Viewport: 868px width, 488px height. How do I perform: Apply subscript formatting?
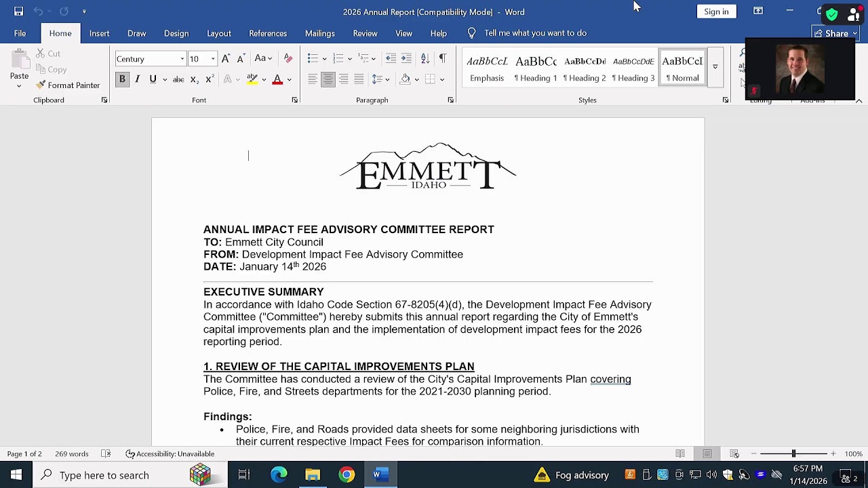tap(194, 79)
